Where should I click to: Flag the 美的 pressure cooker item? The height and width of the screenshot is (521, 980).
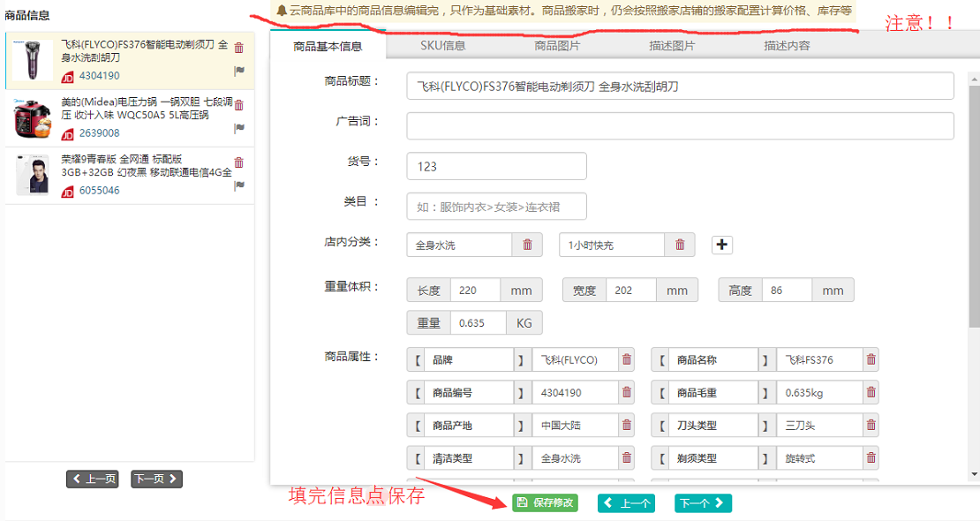238,128
